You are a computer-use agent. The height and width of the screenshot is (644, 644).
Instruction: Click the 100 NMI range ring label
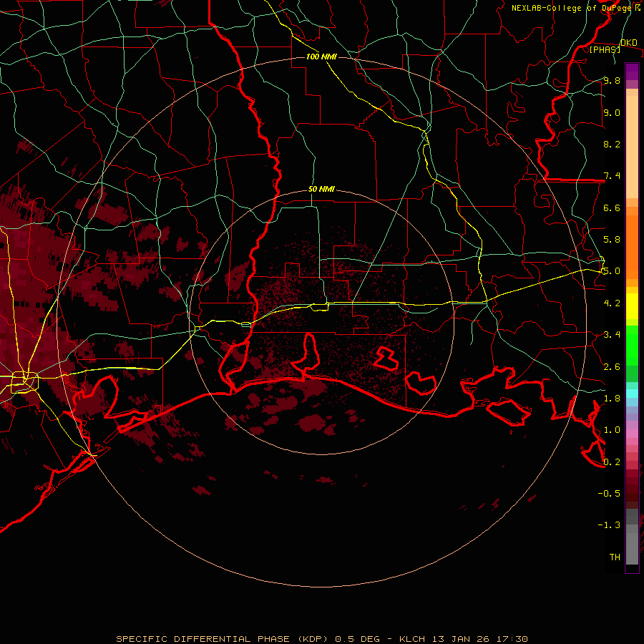(321, 57)
